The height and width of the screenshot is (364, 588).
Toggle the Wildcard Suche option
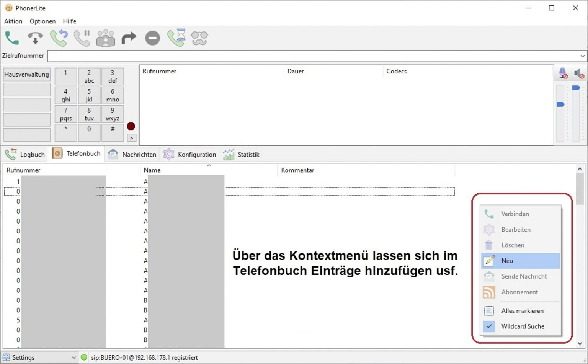(x=523, y=326)
